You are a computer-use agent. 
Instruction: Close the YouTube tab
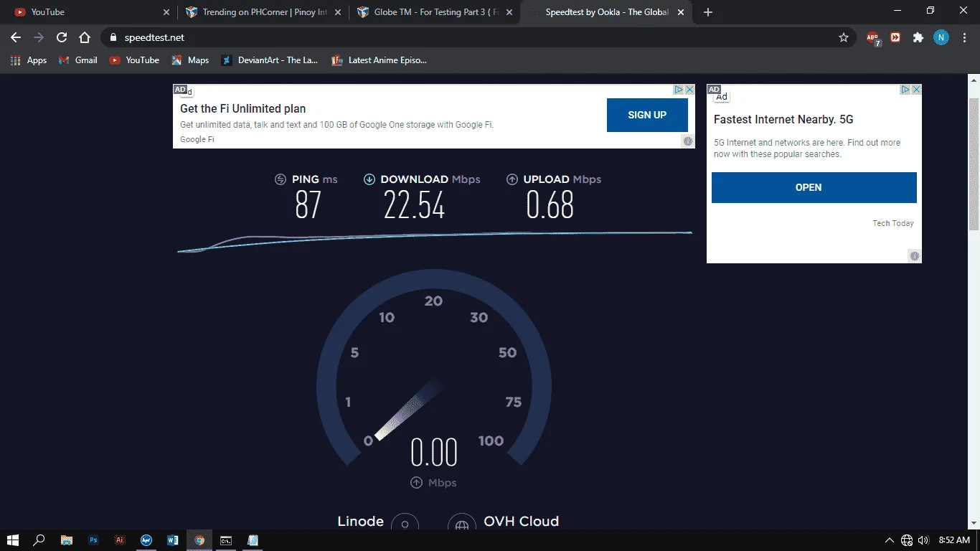pos(166,12)
